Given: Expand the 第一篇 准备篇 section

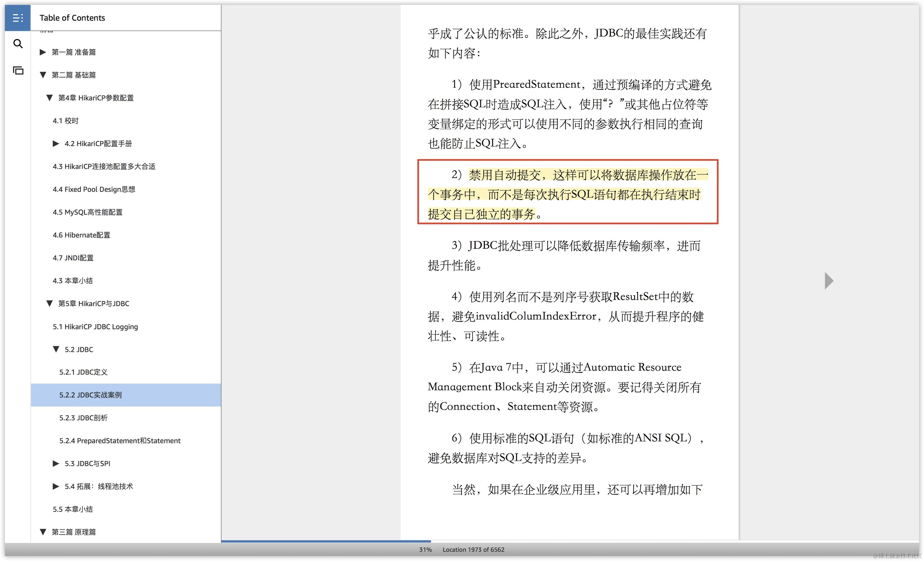Looking at the screenshot, I should point(43,52).
